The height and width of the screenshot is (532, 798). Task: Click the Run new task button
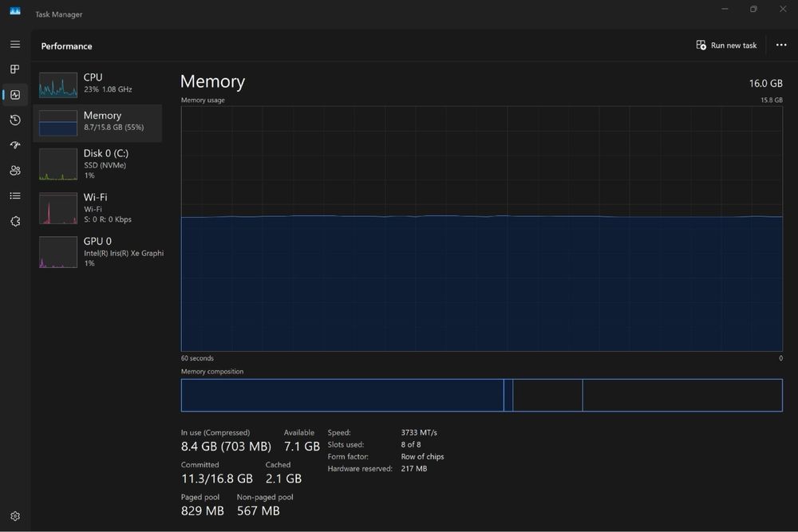(726, 45)
